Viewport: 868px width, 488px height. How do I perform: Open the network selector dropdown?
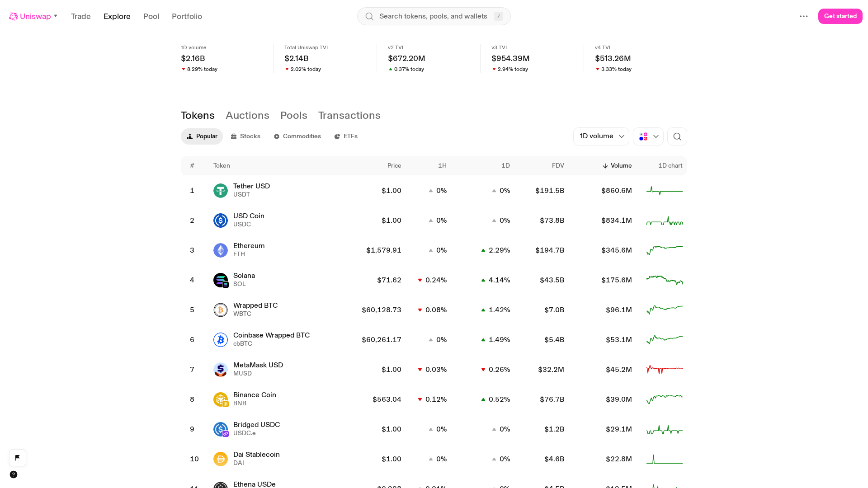coord(648,136)
